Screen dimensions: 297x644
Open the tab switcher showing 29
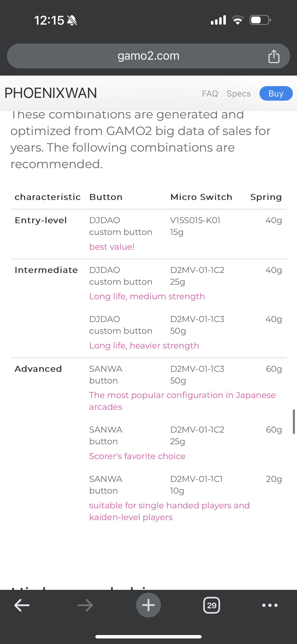point(212,605)
